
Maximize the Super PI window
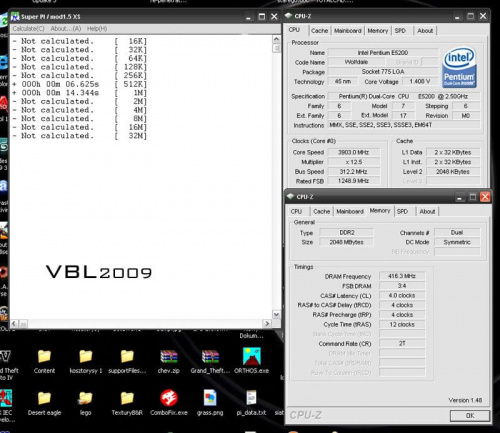coord(262,16)
